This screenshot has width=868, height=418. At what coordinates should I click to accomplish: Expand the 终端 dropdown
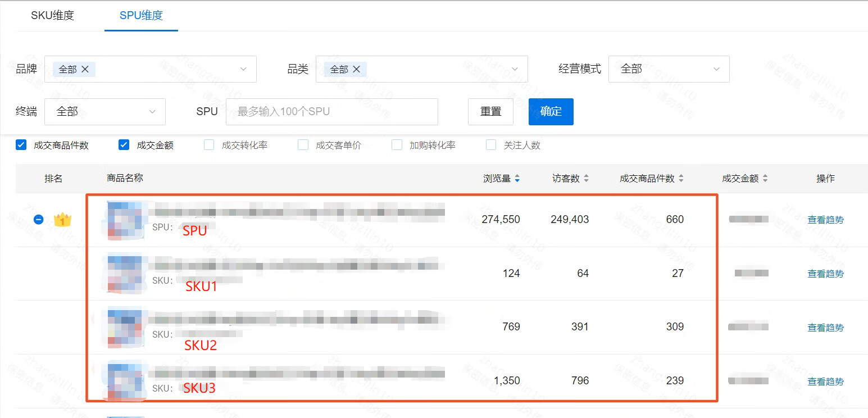(104, 112)
